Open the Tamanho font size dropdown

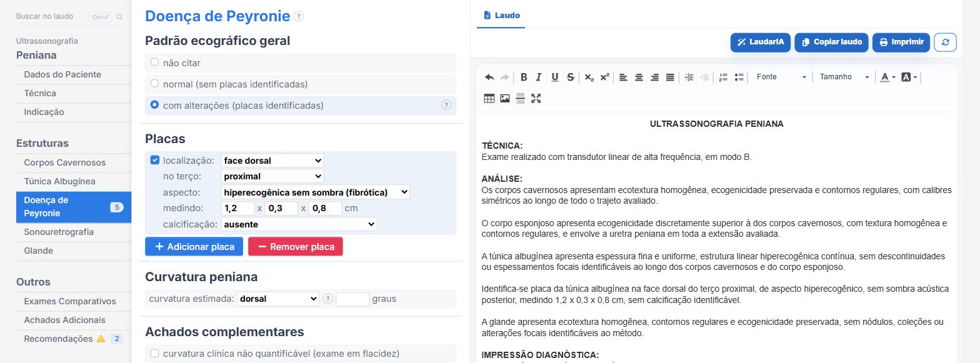845,77
